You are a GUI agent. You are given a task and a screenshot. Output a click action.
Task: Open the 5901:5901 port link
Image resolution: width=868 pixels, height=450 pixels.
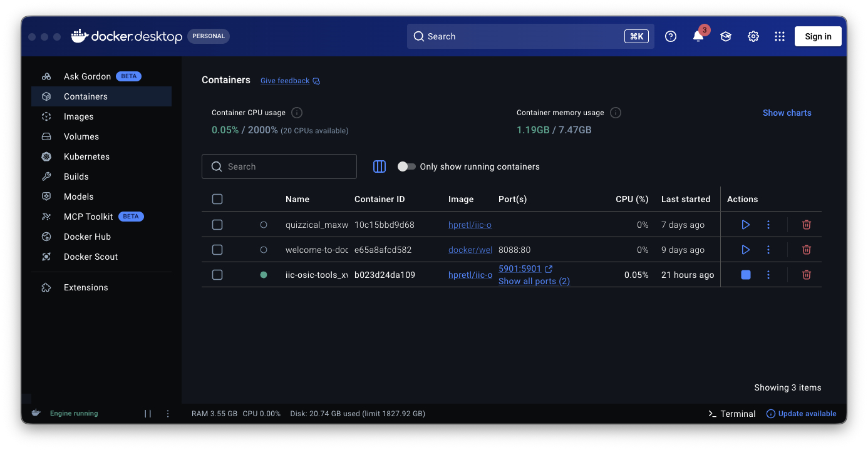pos(519,268)
